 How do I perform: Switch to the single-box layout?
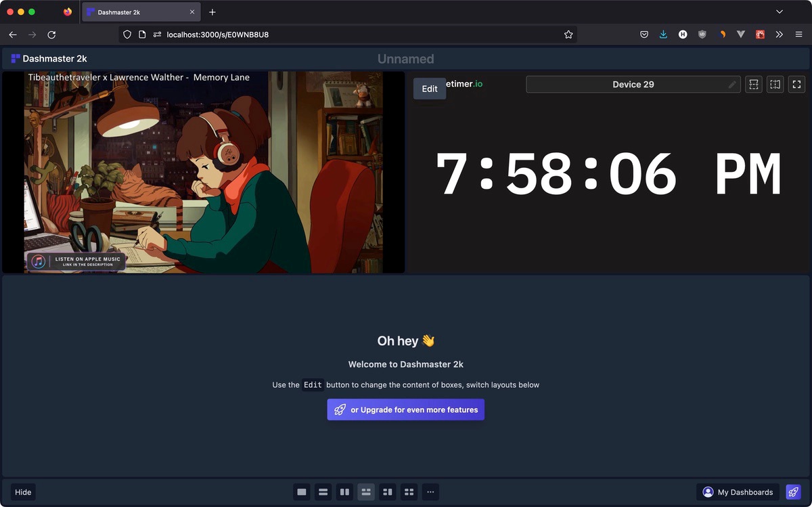click(301, 491)
